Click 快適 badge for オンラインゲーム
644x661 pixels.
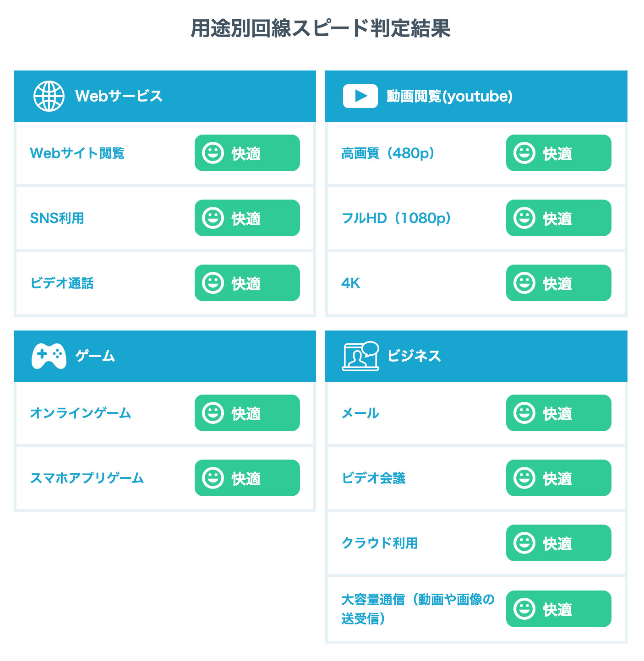pyautogui.click(x=247, y=413)
